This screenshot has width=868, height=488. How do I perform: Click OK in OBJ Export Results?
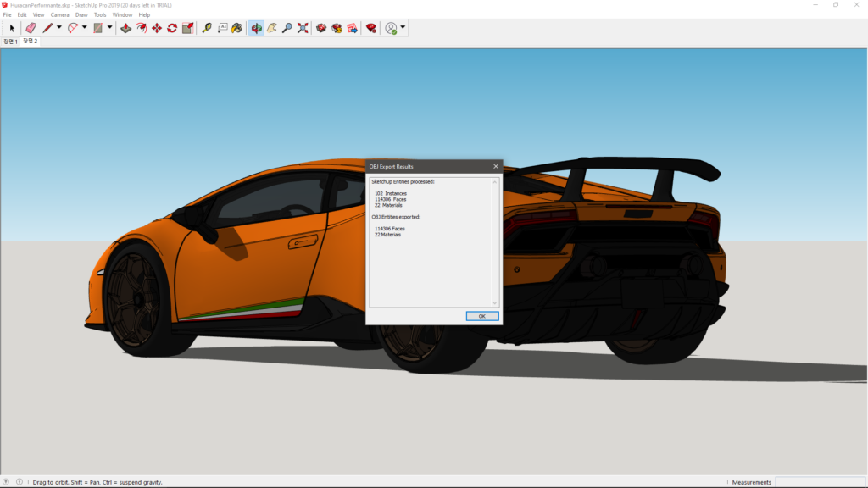482,316
